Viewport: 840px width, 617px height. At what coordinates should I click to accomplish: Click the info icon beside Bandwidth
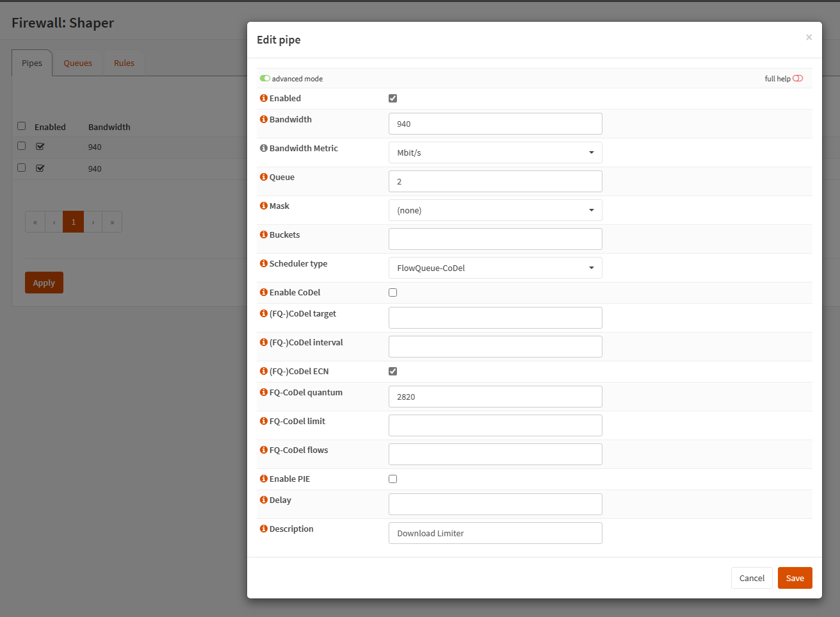click(263, 119)
